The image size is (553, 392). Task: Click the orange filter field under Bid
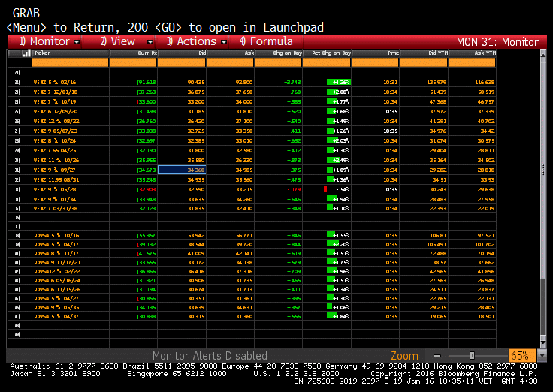181,63
